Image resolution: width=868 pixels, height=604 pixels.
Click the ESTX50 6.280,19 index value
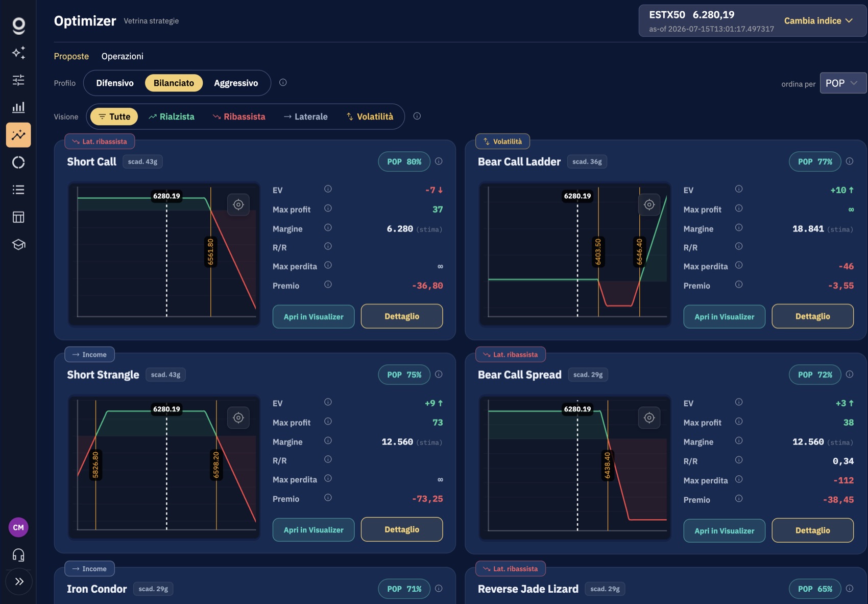coord(691,15)
